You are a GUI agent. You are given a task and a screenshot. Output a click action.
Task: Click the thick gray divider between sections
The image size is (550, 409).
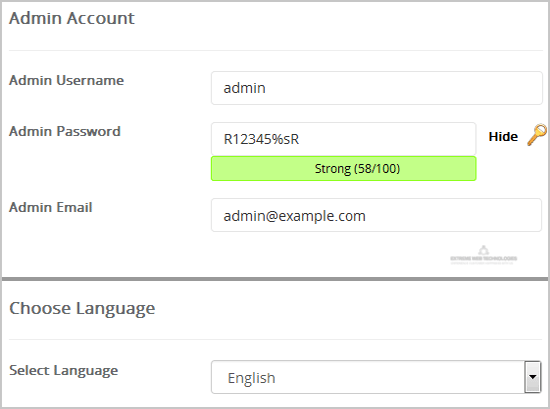point(275,279)
